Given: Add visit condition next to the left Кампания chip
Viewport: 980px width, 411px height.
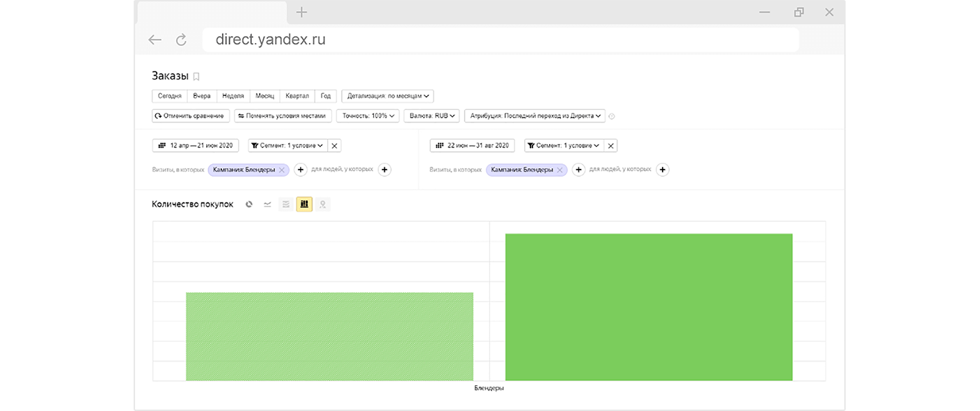Looking at the screenshot, I should tap(301, 170).
